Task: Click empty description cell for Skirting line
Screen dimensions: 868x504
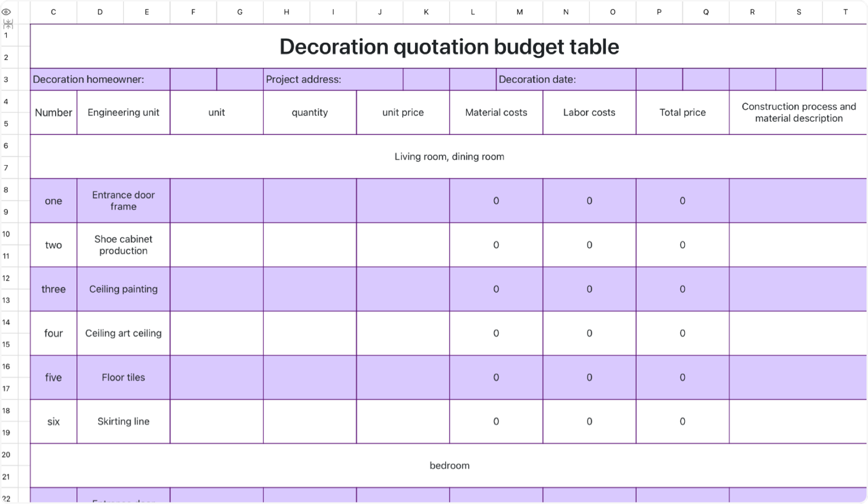Action: click(x=798, y=421)
